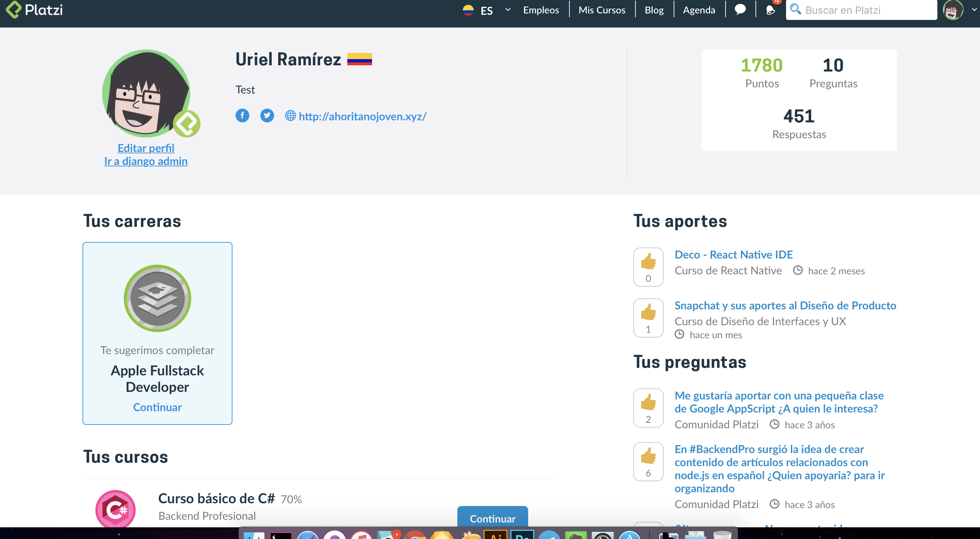Open the Trash in the dock
Image resolution: width=980 pixels, height=539 pixels.
[722, 535]
